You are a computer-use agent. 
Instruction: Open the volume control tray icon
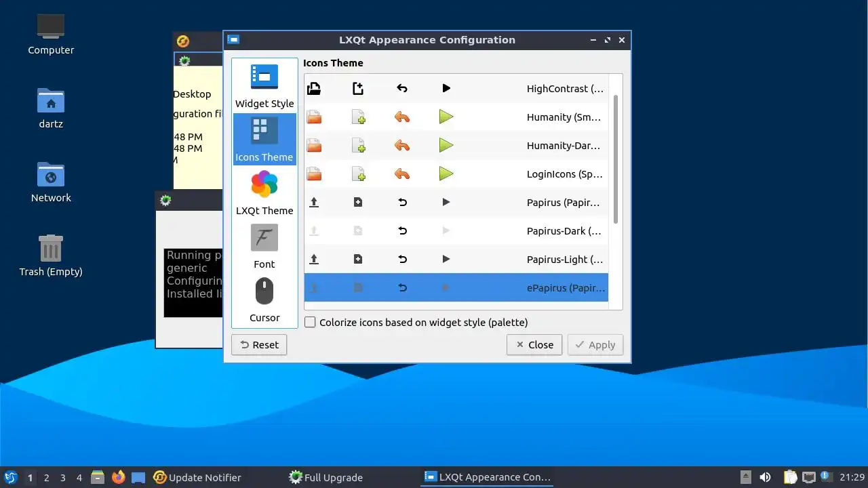(x=765, y=478)
